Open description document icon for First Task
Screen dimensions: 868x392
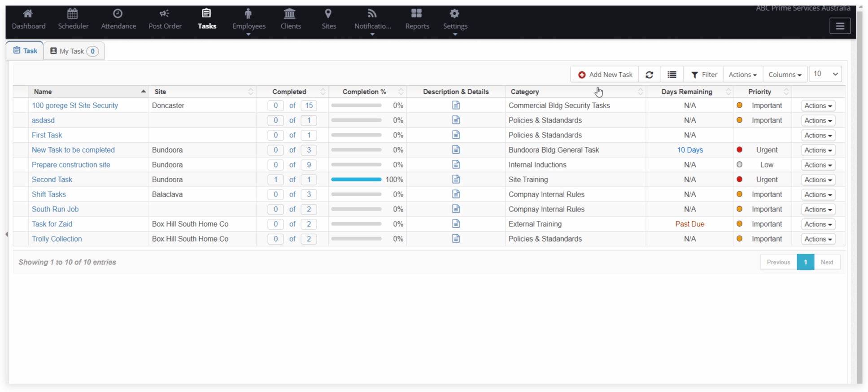[x=456, y=135]
